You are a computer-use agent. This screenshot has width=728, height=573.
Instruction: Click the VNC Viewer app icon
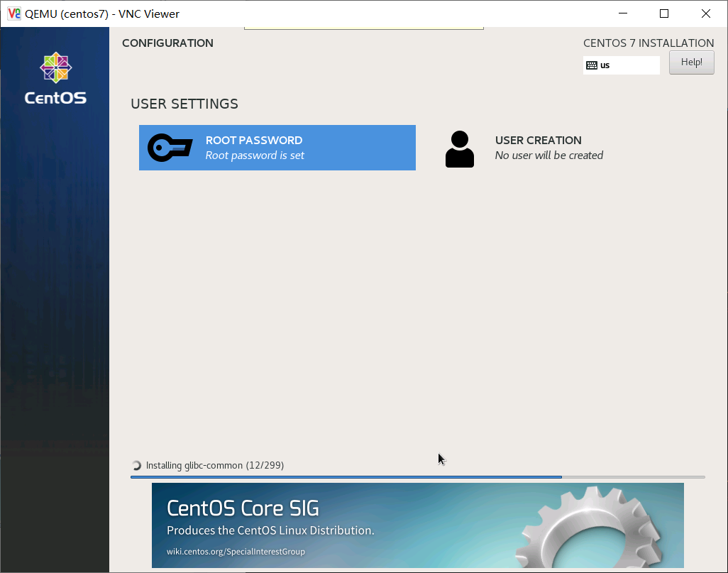tap(14, 13)
